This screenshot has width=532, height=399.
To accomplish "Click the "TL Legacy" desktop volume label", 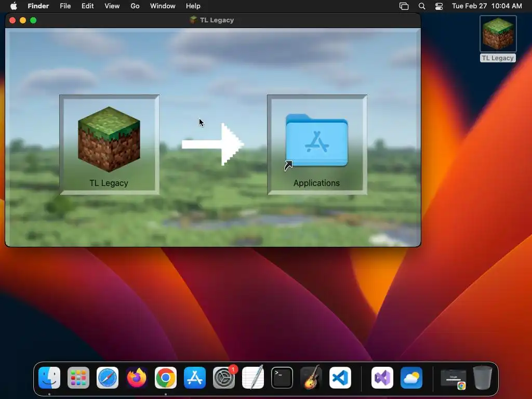I will (498, 58).
